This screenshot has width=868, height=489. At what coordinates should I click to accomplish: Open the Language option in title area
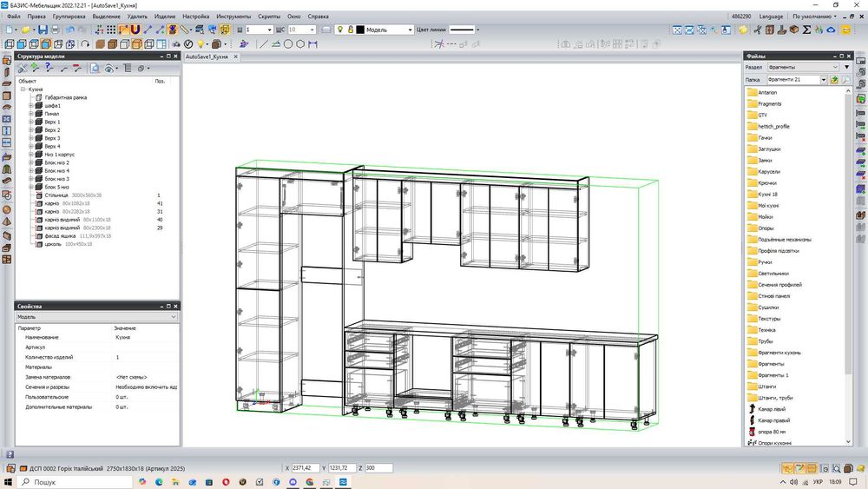[771, 16]
